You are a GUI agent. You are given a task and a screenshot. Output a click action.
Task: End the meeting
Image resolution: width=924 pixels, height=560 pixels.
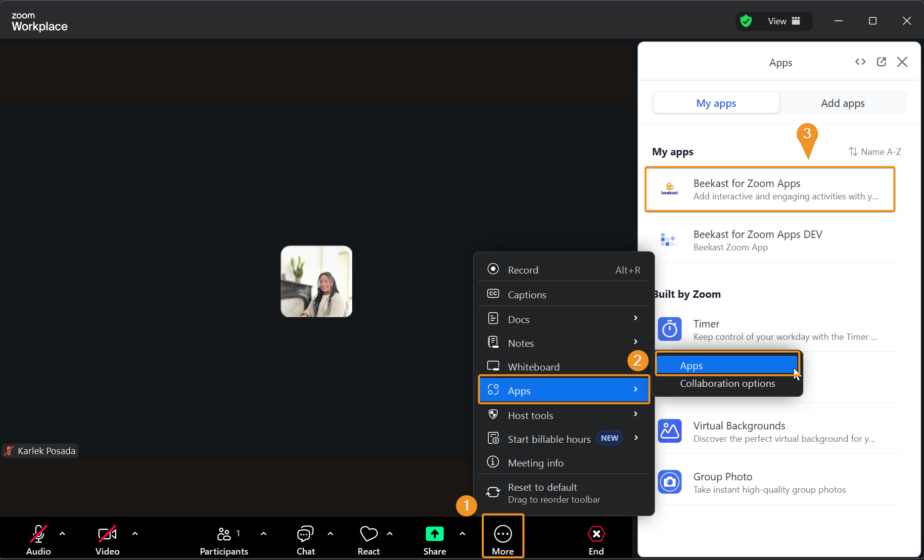(596, 539)
